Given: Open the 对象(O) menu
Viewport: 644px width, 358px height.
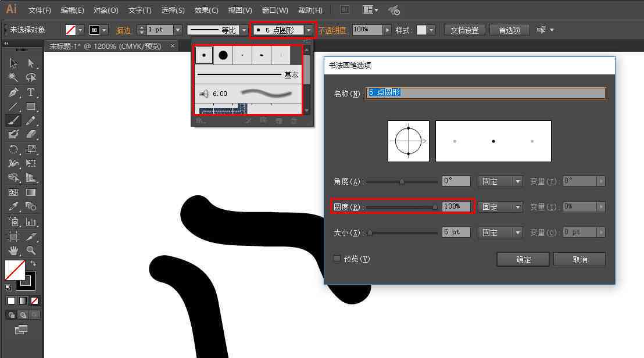Looking at the screenshot, I should (106, 10).
